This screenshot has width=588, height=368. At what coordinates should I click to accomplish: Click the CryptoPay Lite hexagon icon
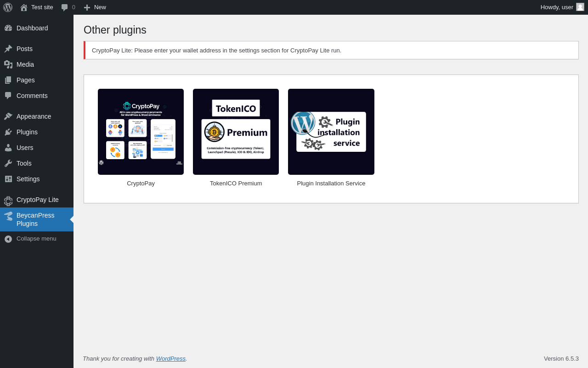coord(8,201)
